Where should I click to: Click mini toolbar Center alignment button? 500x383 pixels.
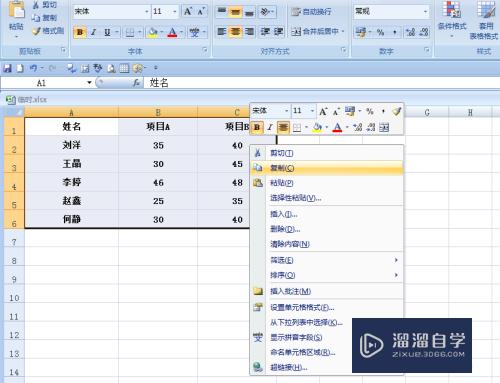pos(283,127)
